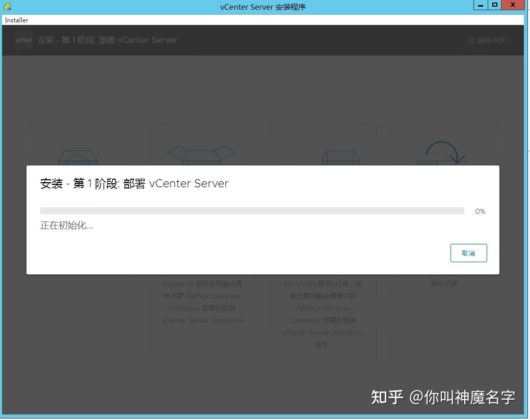Click the vmw logo in the header
Viewport: 530px width, 420px height.
pos(23,40)
